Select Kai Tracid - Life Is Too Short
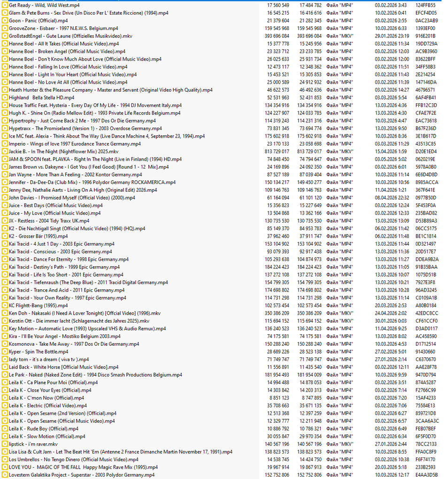The width and height of the screenshot is (448, 479). [66, 275]
